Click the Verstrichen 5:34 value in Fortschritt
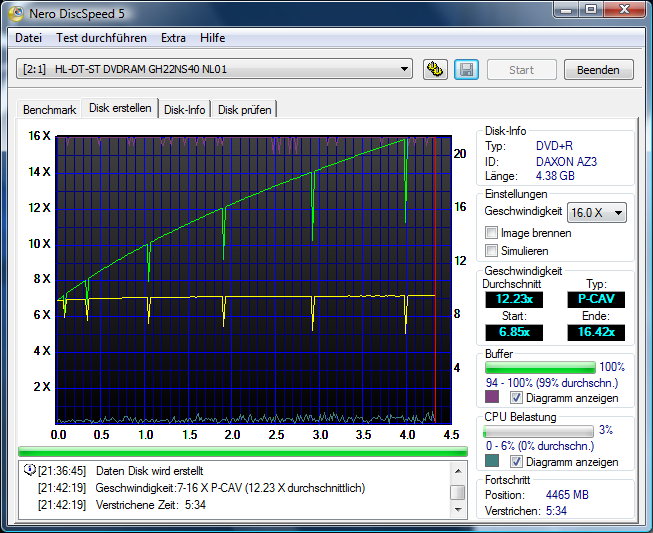Viewport: 653px width, 533px height. (x=556, y=511)
